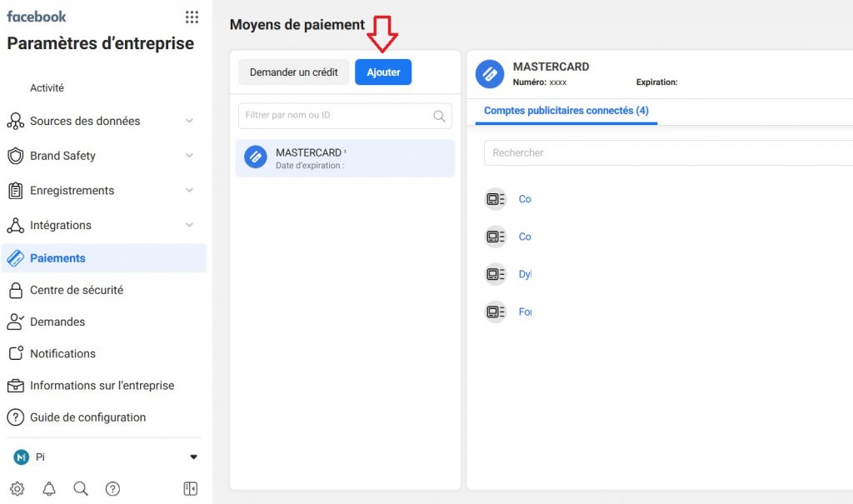Expand the Enregistrements section

189,191
